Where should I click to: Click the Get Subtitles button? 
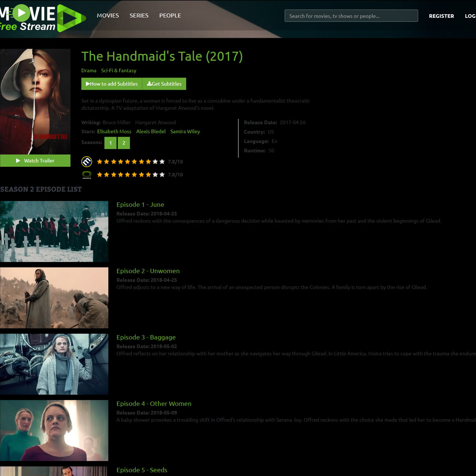(164, 84)
